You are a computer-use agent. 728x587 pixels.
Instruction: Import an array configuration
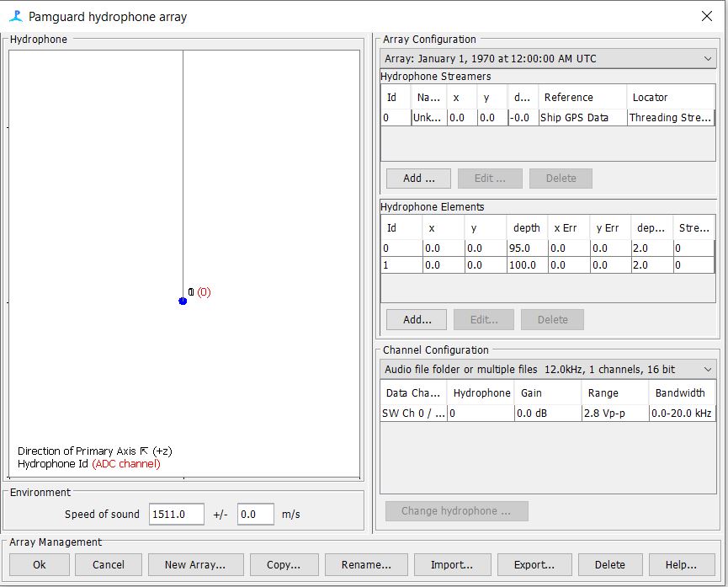point(451,564)
